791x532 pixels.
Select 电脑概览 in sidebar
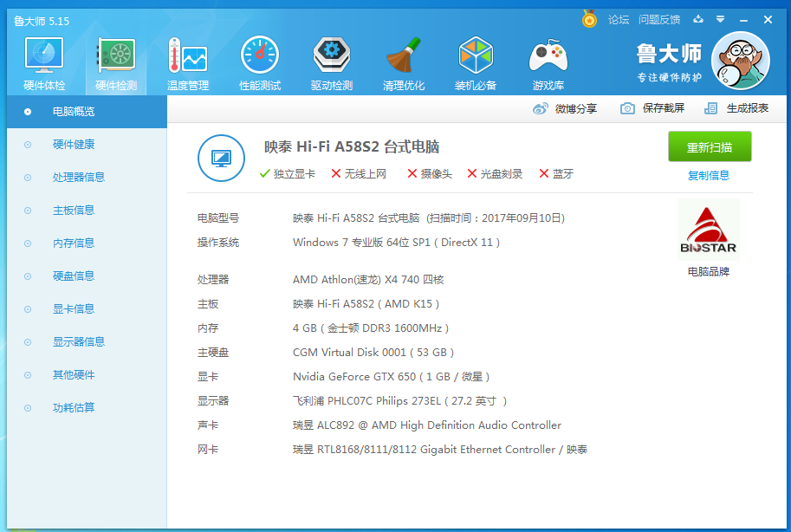pyautogui.click(x=87, y=112)
